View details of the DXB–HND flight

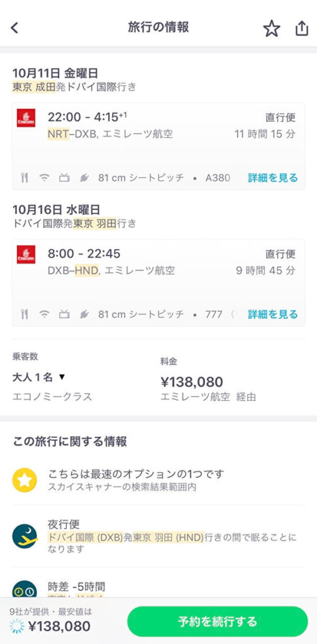coord(272,314)
